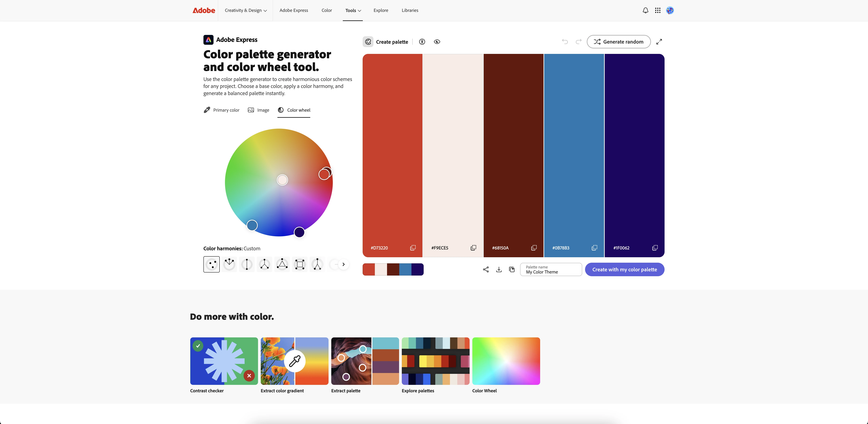The image size is (868, 424).
Task: Open the accessibility checker icon
Action: coord(422,42)
